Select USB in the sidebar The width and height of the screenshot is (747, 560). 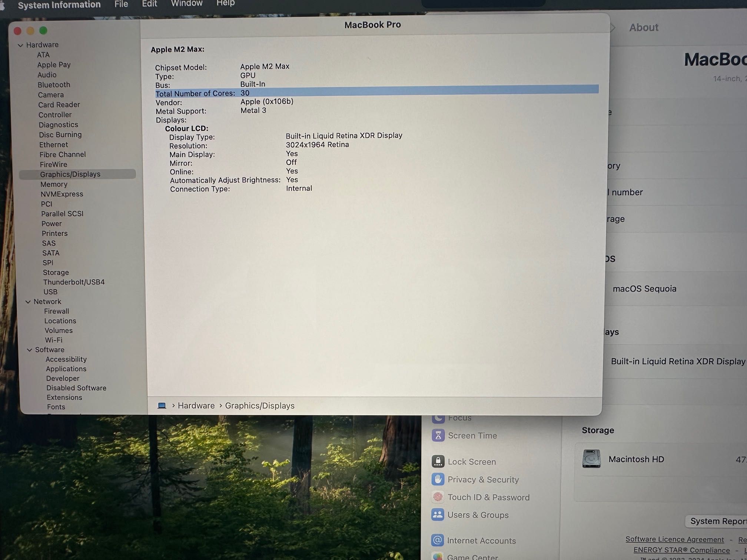click(50, 292)
